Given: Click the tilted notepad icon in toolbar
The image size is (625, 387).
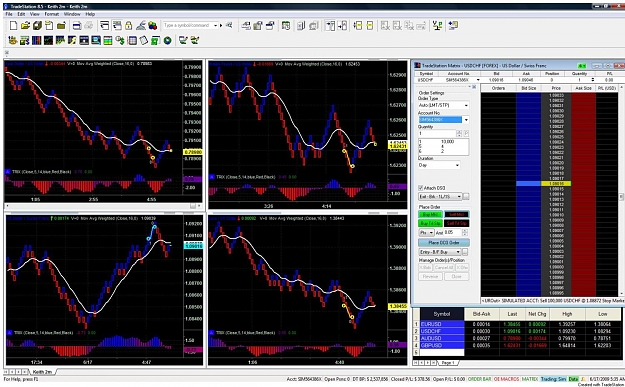Looking at the screenshot, I should (x=143, y=40).
